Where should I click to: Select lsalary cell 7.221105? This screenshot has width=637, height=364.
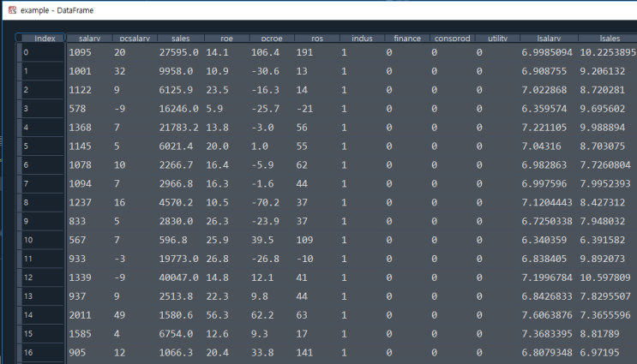pyautogui.click(x=544, y=127)
